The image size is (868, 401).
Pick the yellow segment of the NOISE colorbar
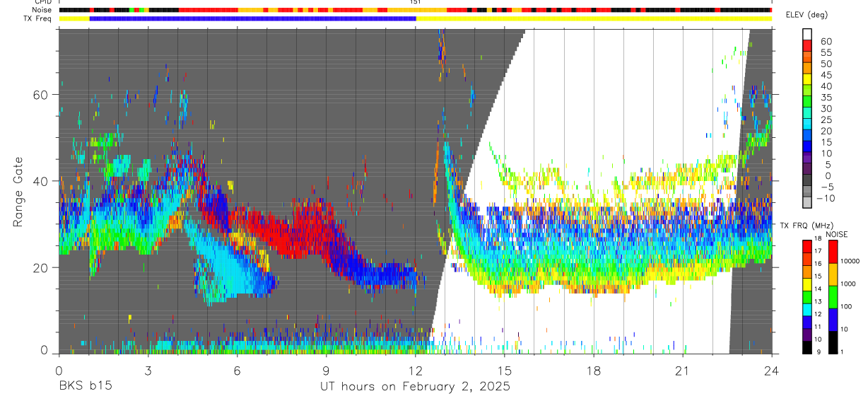[832, 274]
